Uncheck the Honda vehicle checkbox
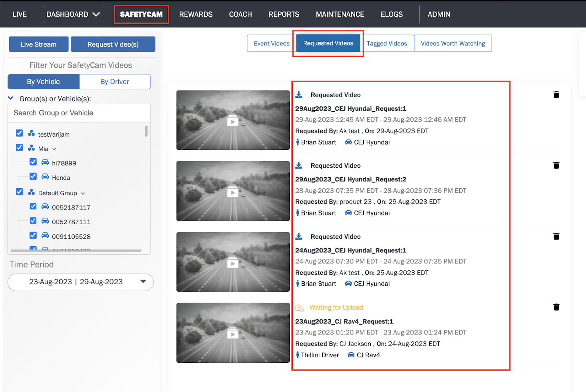The image size is (586, 392). [x=33, y=177]
